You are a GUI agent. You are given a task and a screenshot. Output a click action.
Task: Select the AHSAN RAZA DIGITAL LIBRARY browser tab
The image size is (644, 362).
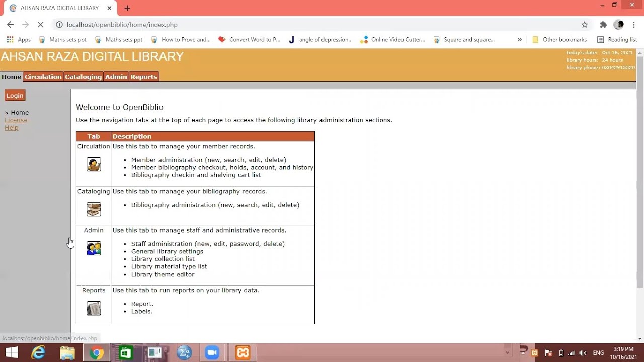[x=59, y=8]
